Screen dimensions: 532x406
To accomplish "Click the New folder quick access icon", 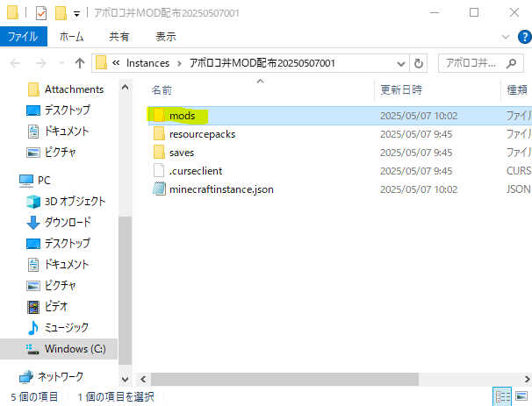I will tap(61, 13).
